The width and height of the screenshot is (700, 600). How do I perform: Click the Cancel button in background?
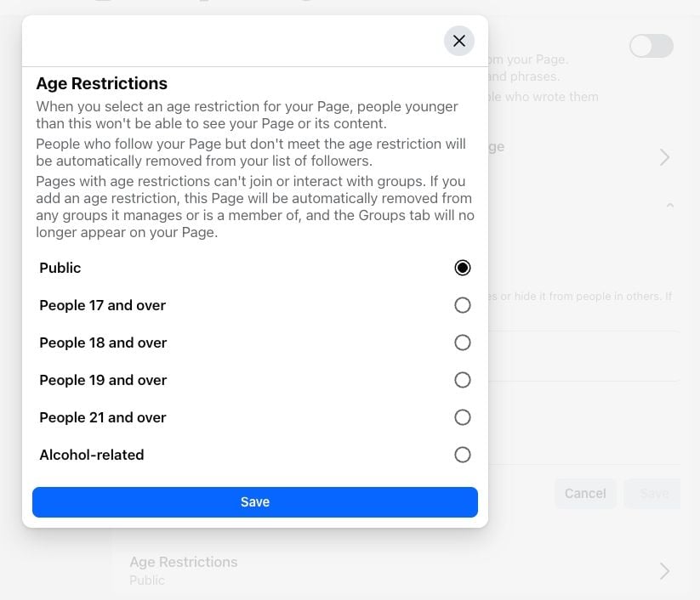pos(585,493)
